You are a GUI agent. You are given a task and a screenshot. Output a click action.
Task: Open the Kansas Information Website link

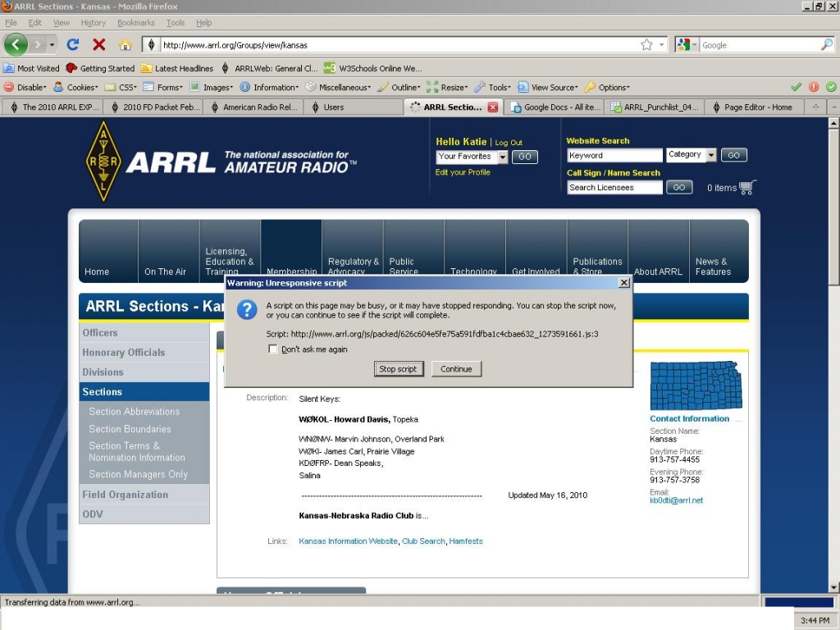[348, 541]
